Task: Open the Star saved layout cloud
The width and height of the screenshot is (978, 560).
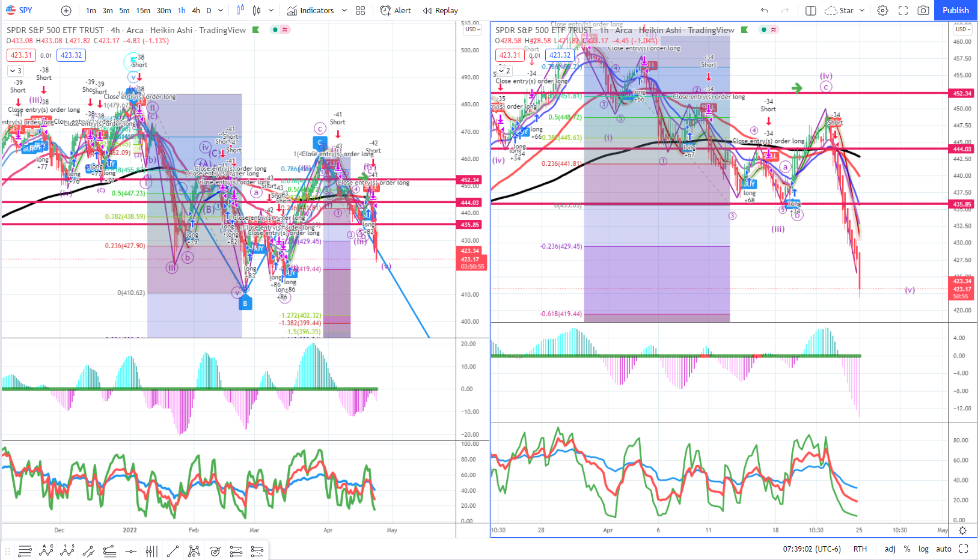Action: [839, 10]
